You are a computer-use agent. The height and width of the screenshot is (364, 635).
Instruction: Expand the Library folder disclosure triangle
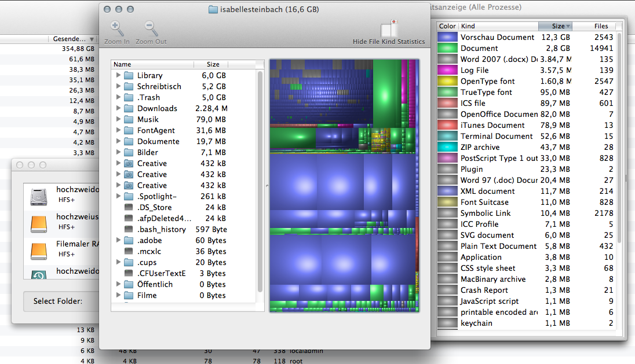tap(118, 75)
